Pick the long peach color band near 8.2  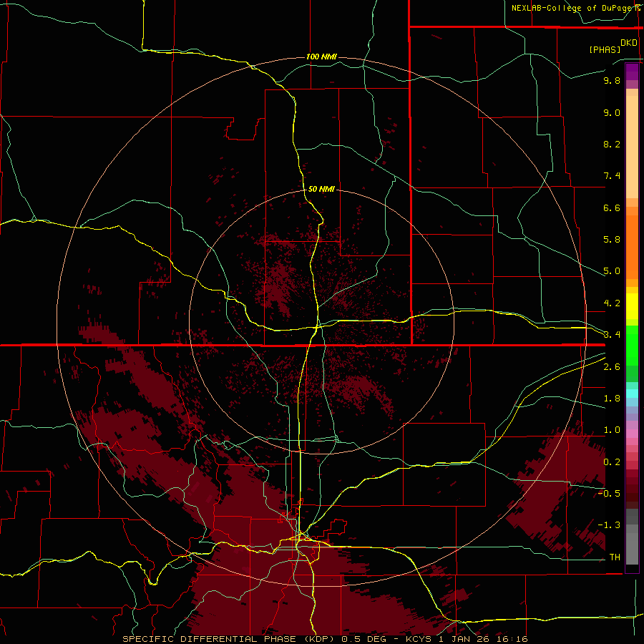click(x=632, y=147)
